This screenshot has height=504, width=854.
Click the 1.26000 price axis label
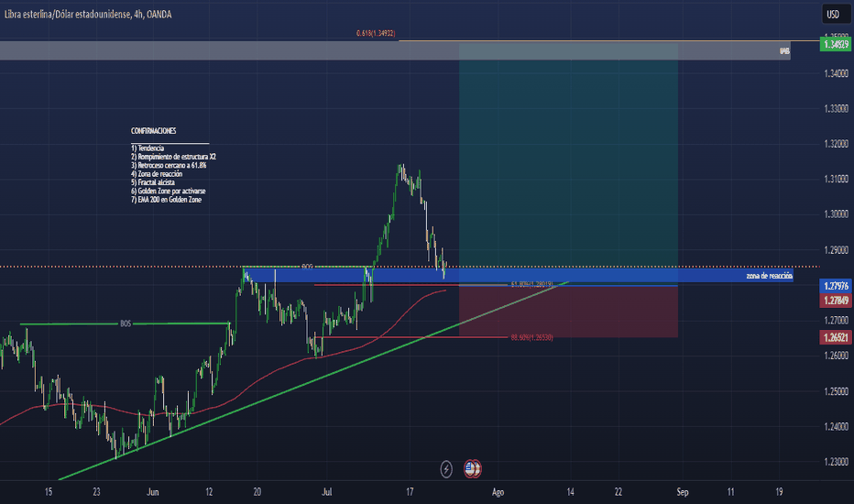point(836,356)
